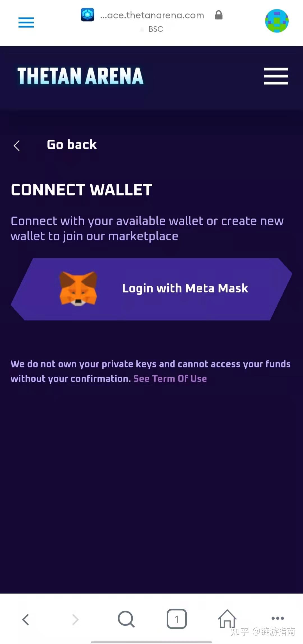Click the THETAN ARENA logo
This screenshot has height=644, width=303.
81,76
